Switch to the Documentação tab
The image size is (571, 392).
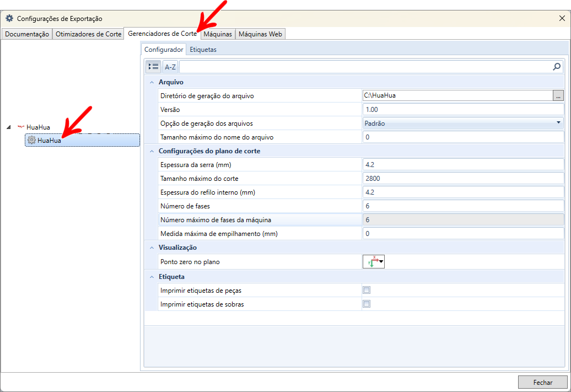click(x=27, y=34)
